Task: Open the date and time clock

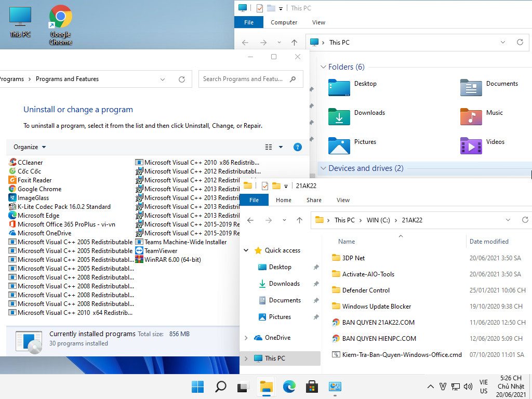Action: coord(511,387)
